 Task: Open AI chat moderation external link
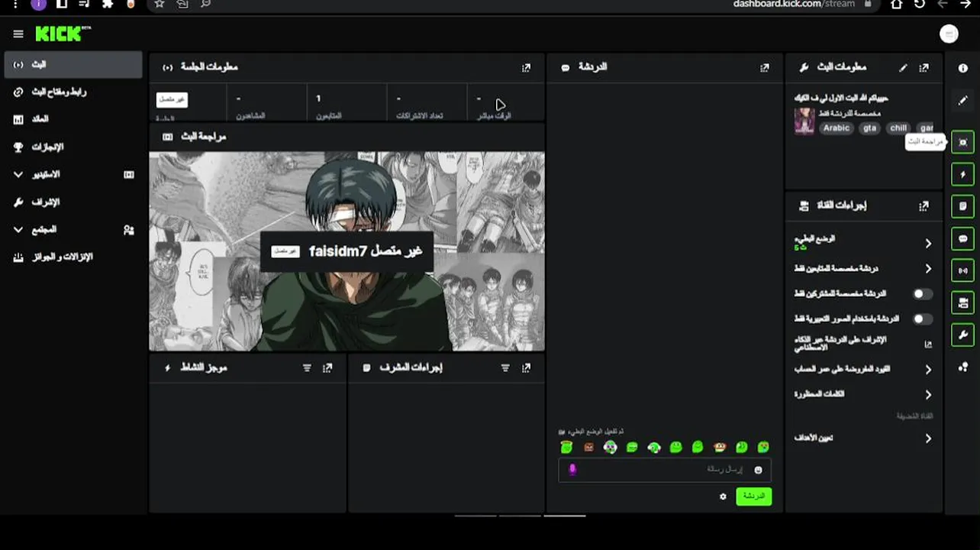click(928, 345)
